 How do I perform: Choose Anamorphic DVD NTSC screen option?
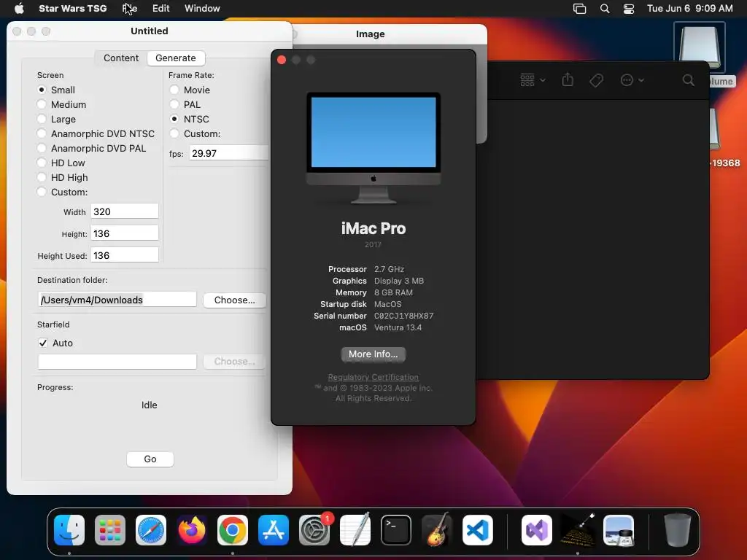click(42, 133)
